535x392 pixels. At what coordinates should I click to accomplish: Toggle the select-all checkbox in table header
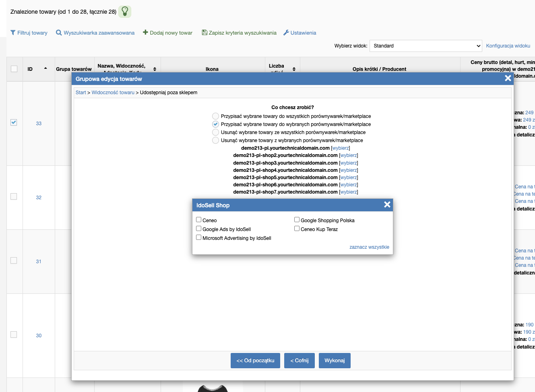click(x=14, y=69)
